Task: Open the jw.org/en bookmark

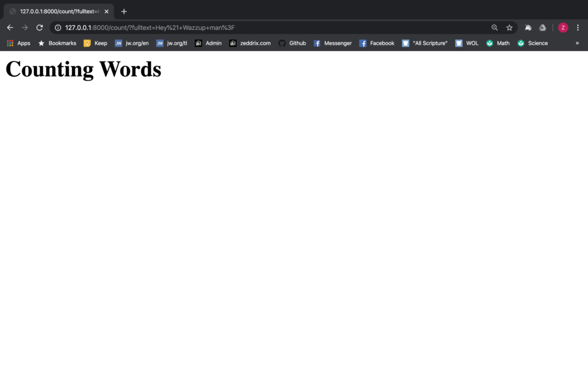Action: coord(131,43)
